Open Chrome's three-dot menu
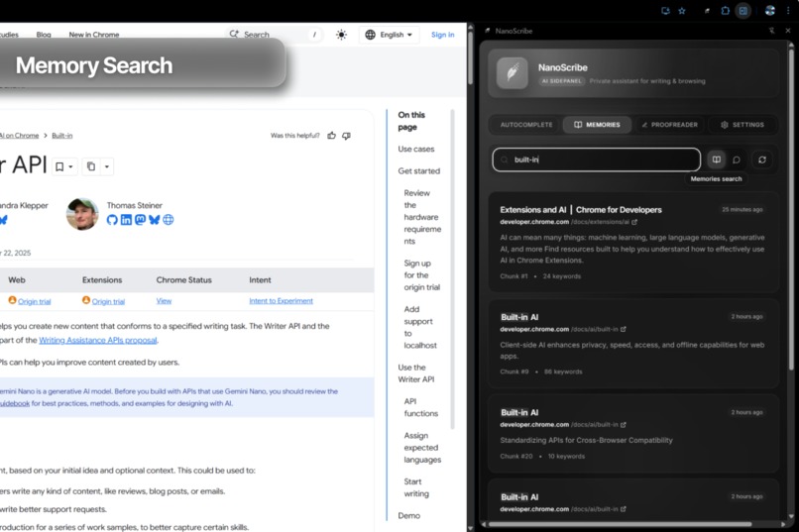This screenshot has width=799, height=532. (x=788, y=11)
